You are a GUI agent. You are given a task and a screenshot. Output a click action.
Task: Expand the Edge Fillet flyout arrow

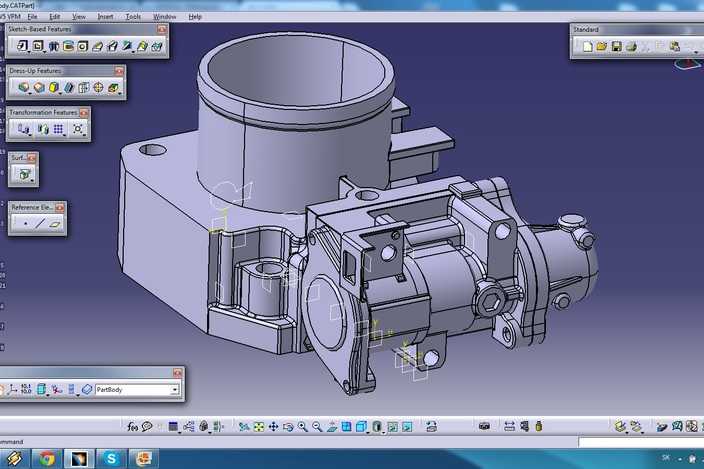(x=30, y=93)
